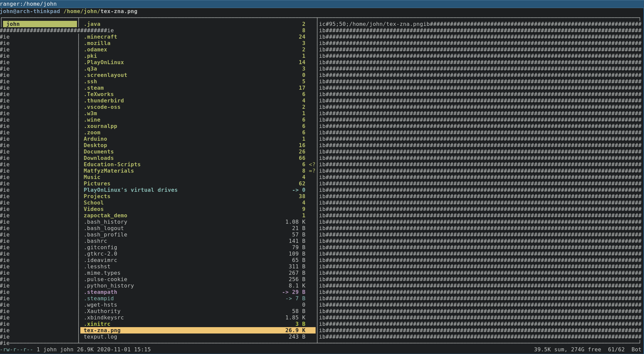Select the .xbindkeysrc file
This screenshot has height=354, width=644.
pos(198,317)
